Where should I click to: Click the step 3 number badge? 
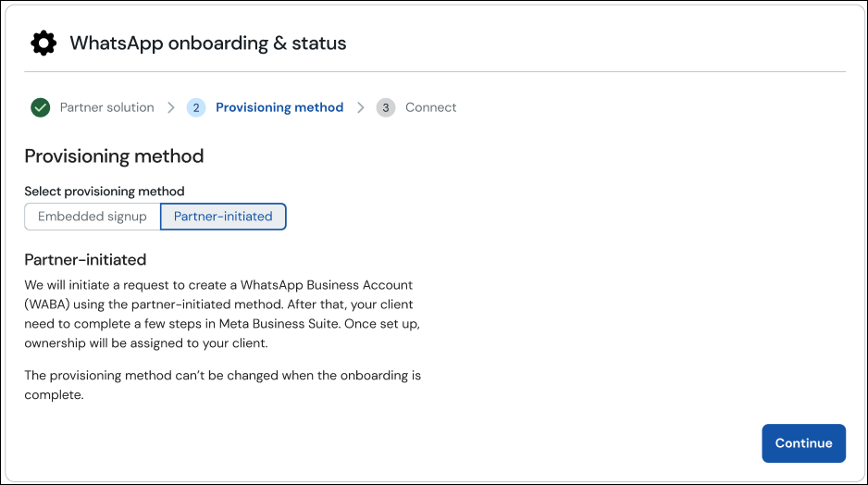[386, 107]
